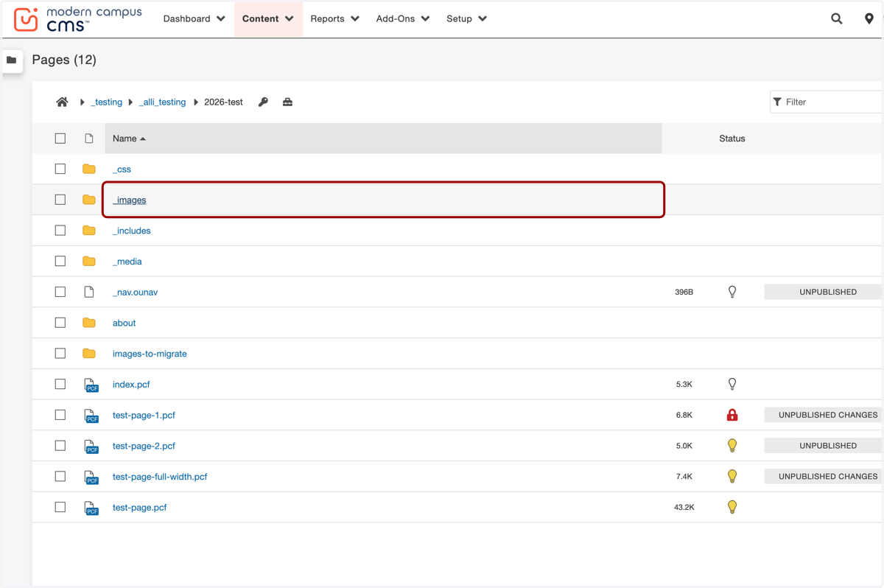Click UNPUBLISHED badge for test-page-2.pcf
884x588 pixels.
coord(824,446)
